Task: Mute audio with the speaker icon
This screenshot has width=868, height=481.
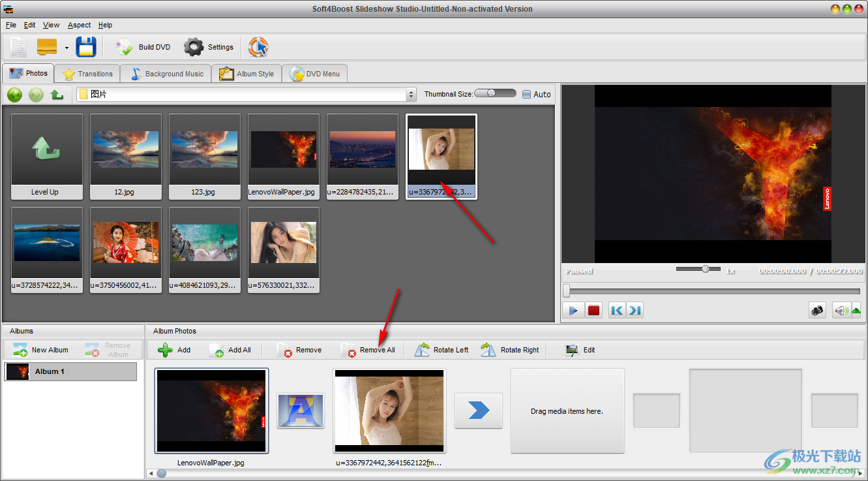Action: pyautogui.click(x=841, y=310)
